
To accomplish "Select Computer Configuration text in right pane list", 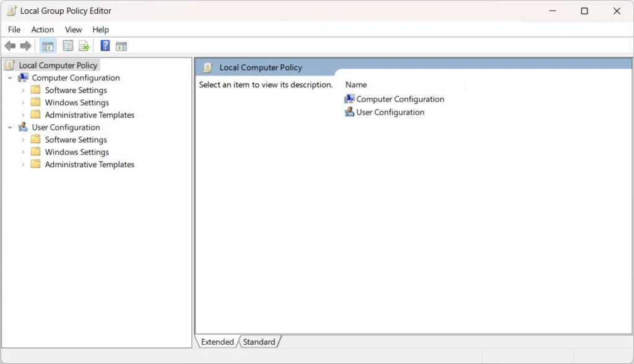I will [x=401, y=99].
